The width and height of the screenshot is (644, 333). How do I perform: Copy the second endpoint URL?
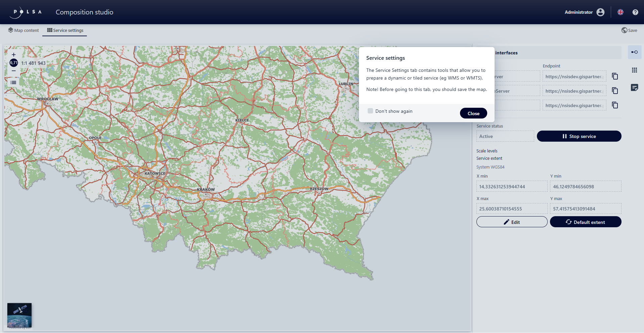[615, 91]
